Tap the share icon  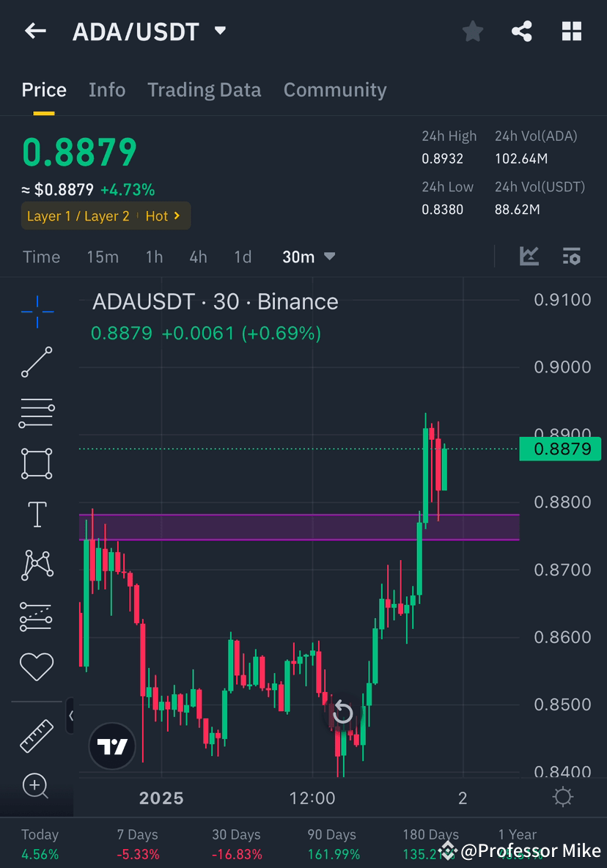click(x=522, y=31)
